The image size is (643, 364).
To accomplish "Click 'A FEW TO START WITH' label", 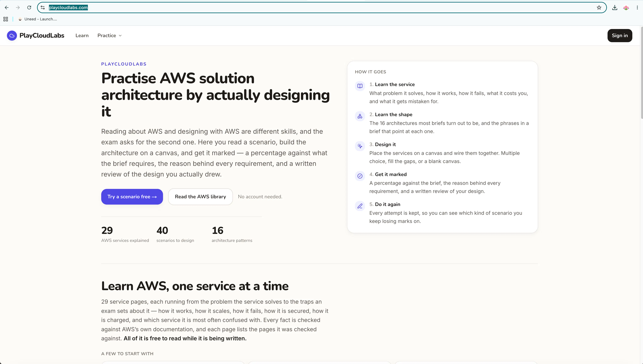I will click(x=127, y=354).
